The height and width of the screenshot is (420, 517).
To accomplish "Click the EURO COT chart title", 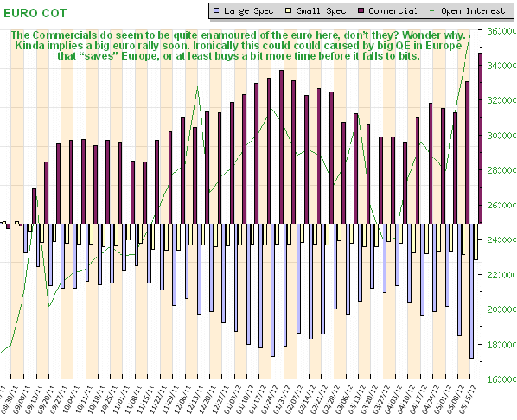I will (x=35, y=13).
